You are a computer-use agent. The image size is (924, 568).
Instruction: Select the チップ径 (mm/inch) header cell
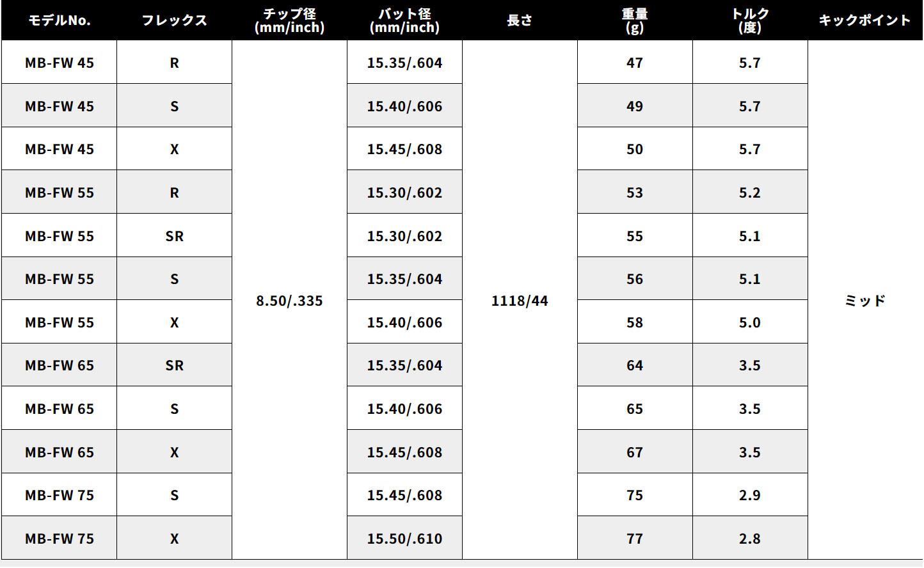pos(289,20)
